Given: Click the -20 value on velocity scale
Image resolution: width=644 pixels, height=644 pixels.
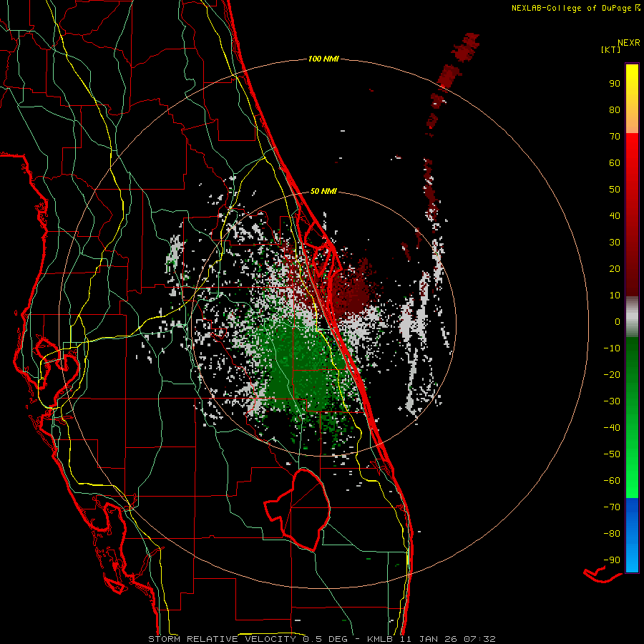Looking at the screenshot, I should [x=612, y=375].
